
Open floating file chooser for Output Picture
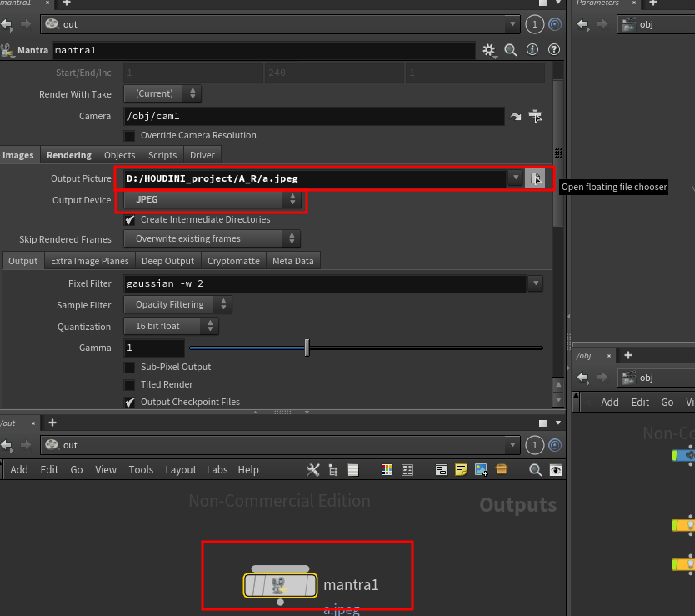[535, 178]
